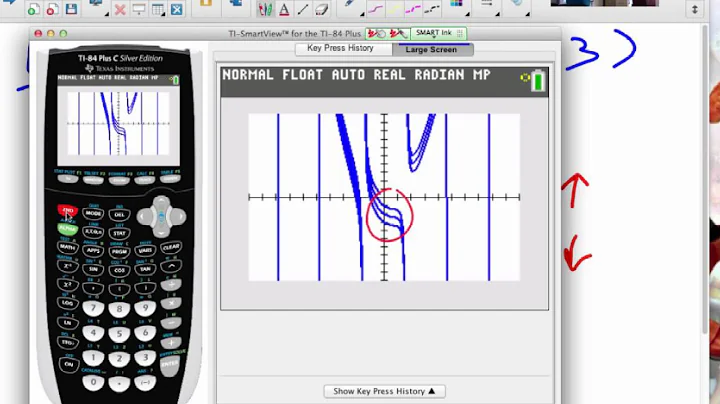This screenshot has height=404, width=720.
Task: Click the CLEAR calculator key
Action: (x=171, y=247)
